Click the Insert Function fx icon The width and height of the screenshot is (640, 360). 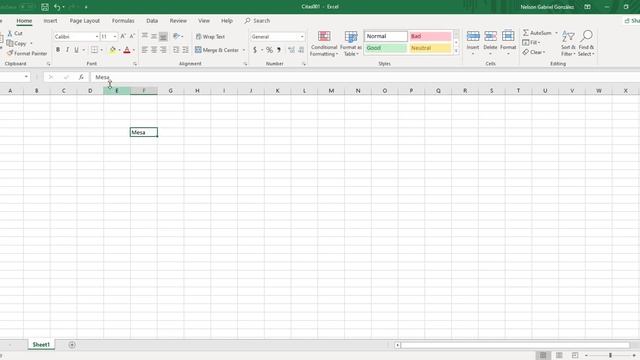(81, 77)
